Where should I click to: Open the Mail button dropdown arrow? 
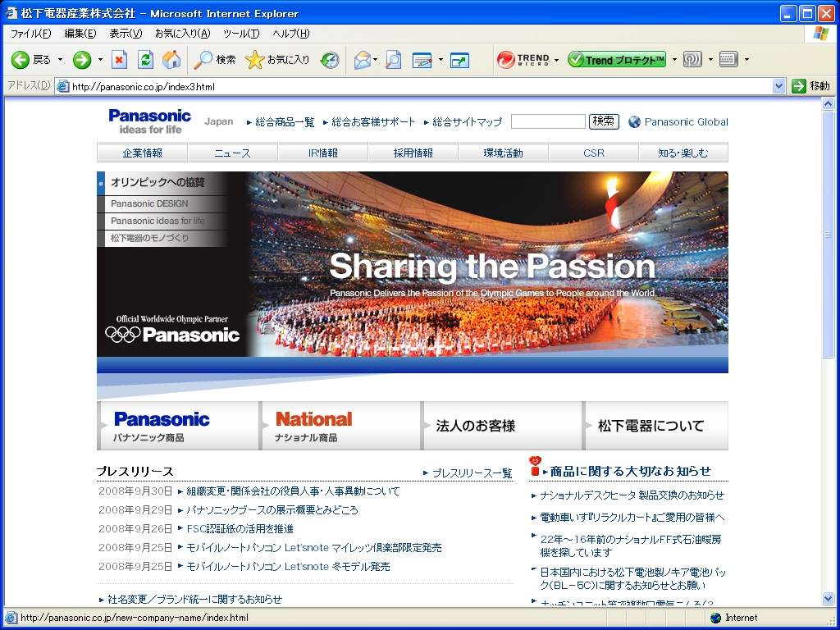coord(375,59)
